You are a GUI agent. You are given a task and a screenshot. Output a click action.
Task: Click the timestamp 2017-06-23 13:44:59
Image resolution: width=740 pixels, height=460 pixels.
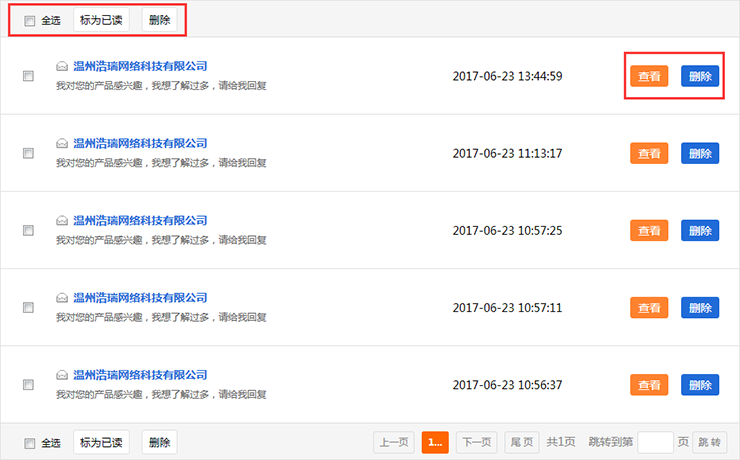[507, 76]
